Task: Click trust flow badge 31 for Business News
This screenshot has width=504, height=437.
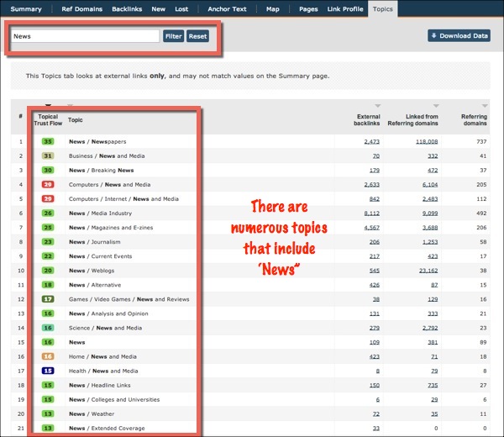Action: pyautogui.click(x=48, y=155)
